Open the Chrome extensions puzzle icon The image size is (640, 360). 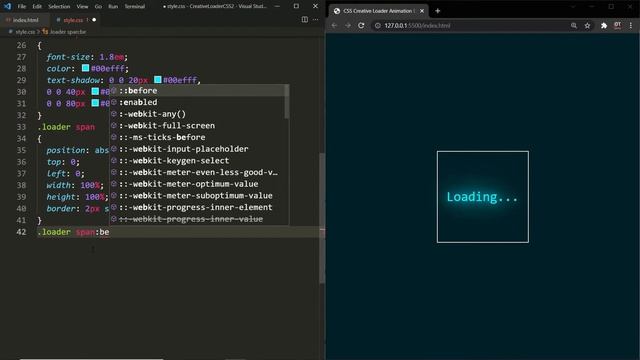tap(604, 25)
